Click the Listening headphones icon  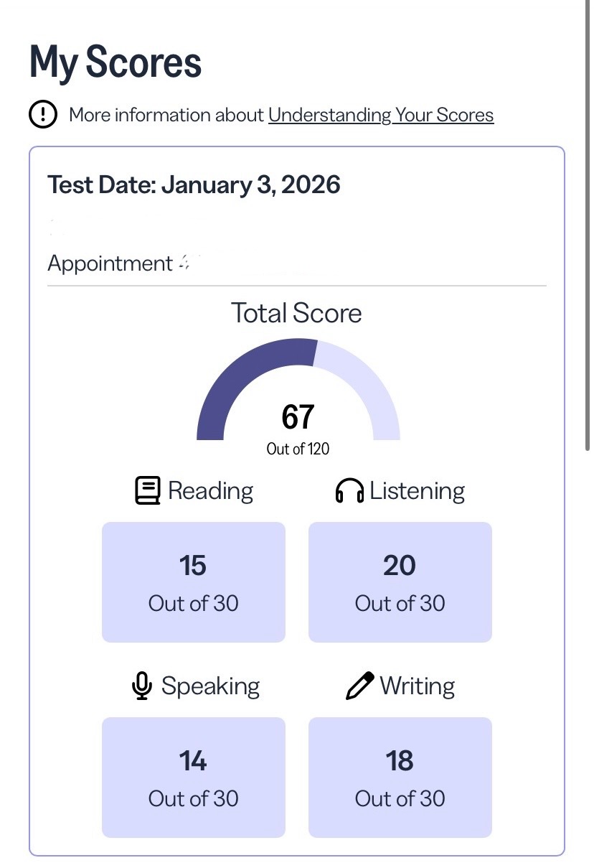(x=349, y=491)
